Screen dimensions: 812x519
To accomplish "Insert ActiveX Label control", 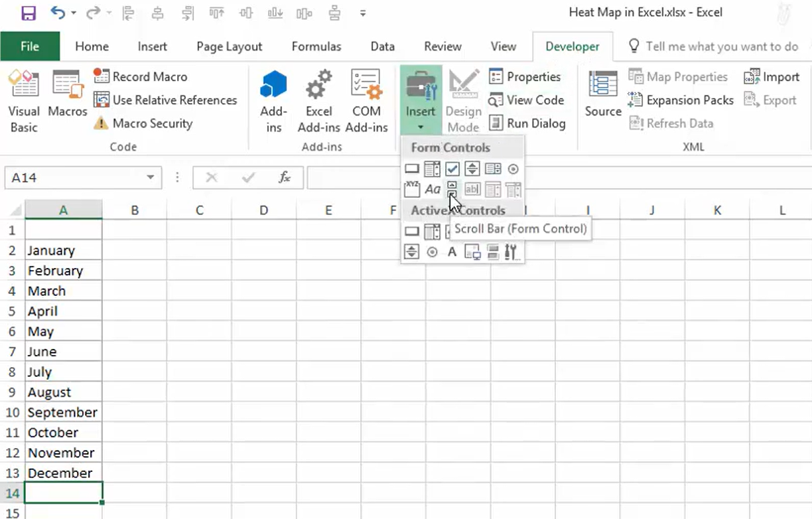I will (x=452, y=252).
